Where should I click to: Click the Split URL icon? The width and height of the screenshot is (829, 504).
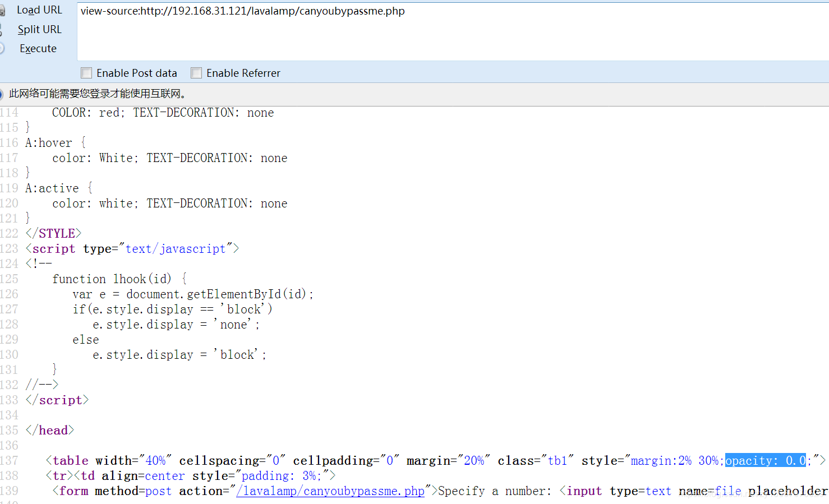click(x=2, y=30)
